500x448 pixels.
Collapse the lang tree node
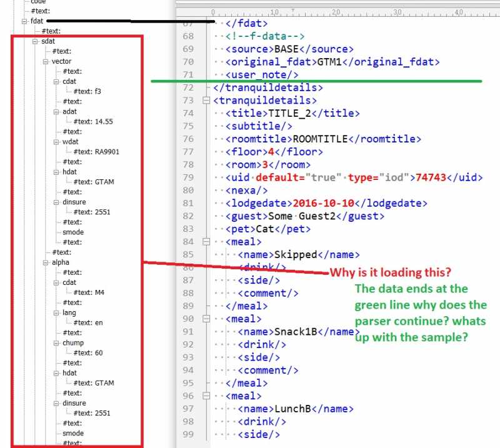[56, 312]
